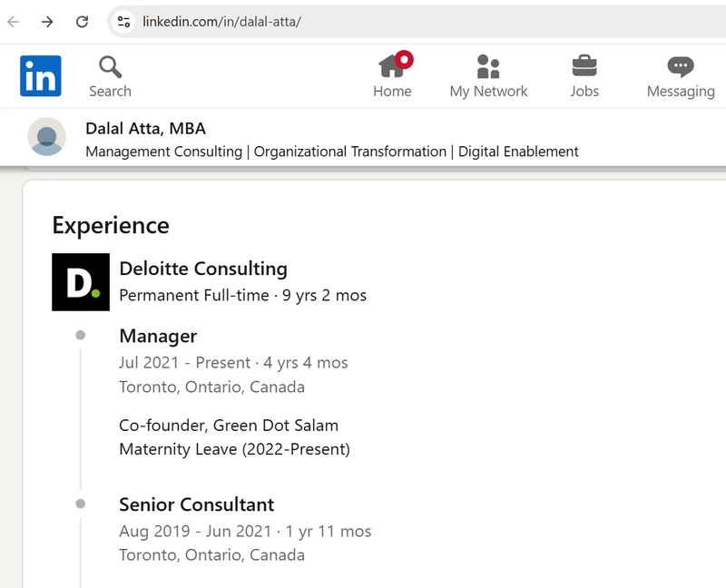Click the Senior Consultant position title
726x588 pixels.
pos(196,505)
